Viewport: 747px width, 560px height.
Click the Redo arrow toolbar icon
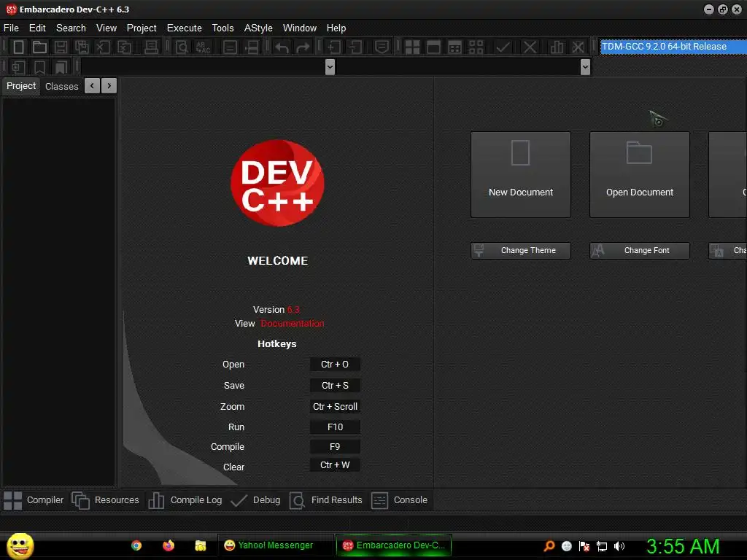coord(303,47)
